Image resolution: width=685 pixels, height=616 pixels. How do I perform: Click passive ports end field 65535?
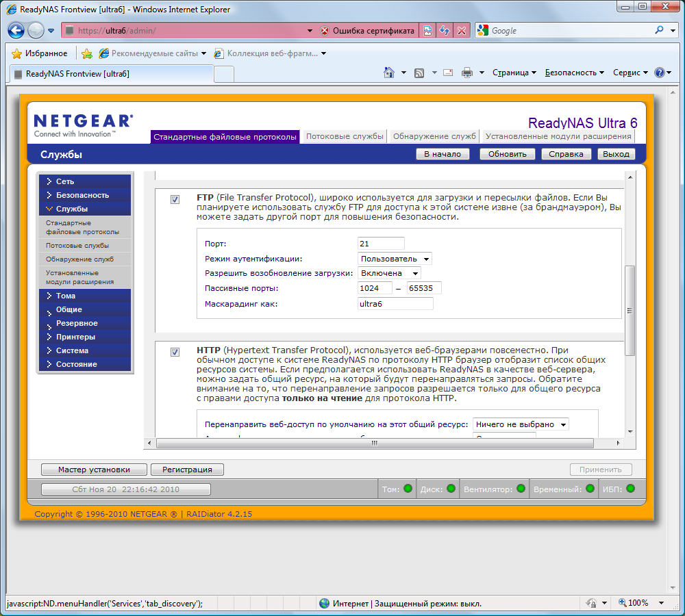[424, 288]
